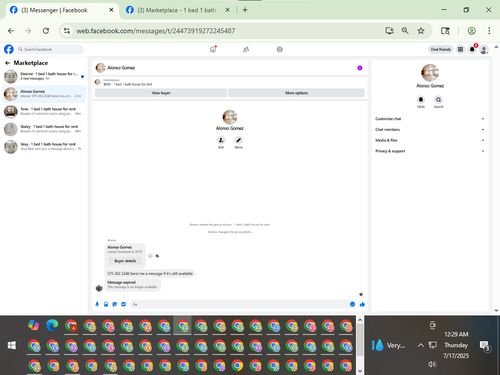Screen dimensions: 500x375
Task: Click the Facebook logo icon
Action: 9,49
